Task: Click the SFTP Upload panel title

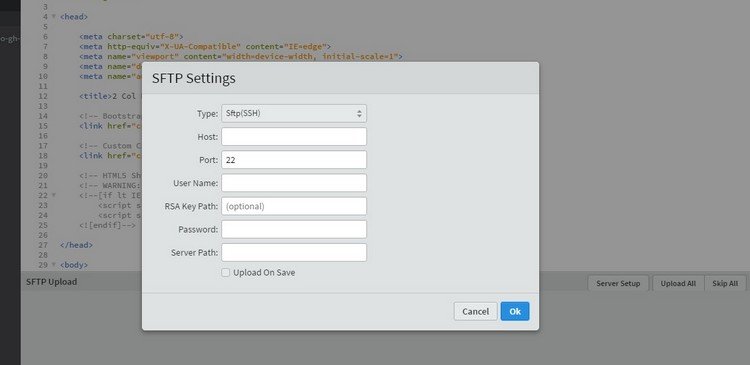Action: 51,282
